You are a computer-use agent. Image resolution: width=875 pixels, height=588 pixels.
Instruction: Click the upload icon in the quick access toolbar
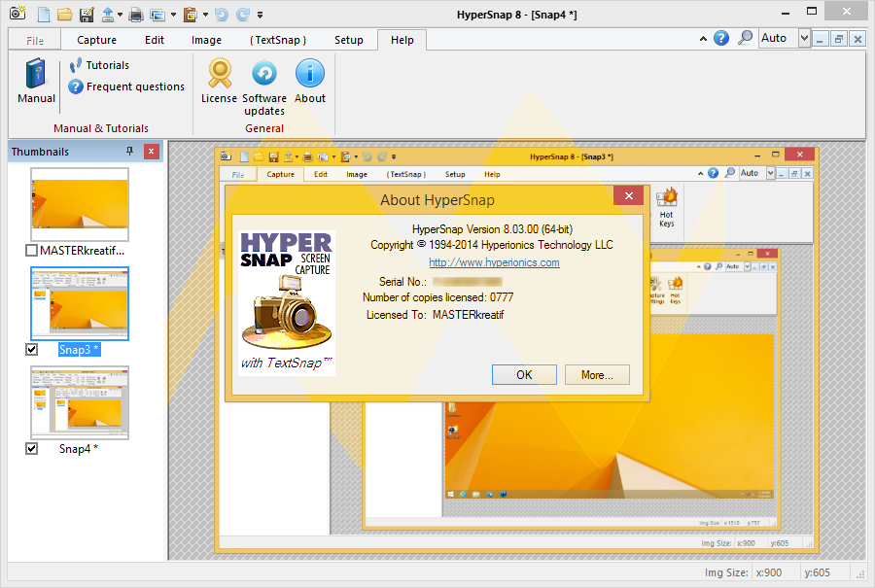click(108, 15)
